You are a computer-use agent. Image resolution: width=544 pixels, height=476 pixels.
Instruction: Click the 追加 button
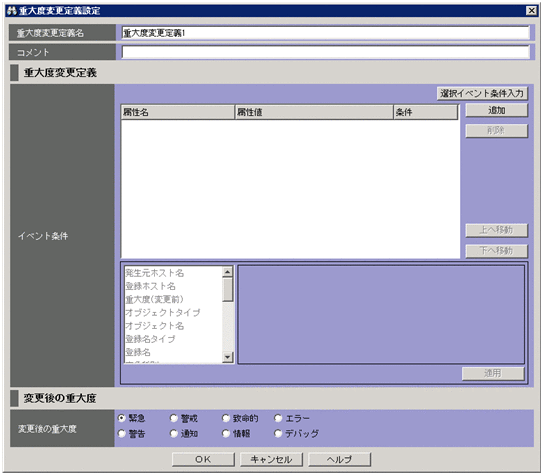[x=496, y=110]
